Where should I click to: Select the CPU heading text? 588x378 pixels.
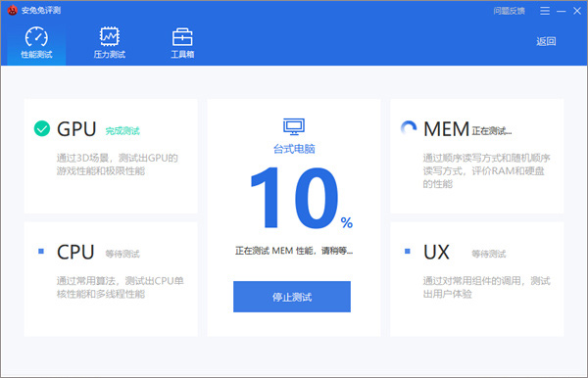click(x=75, y=252)
